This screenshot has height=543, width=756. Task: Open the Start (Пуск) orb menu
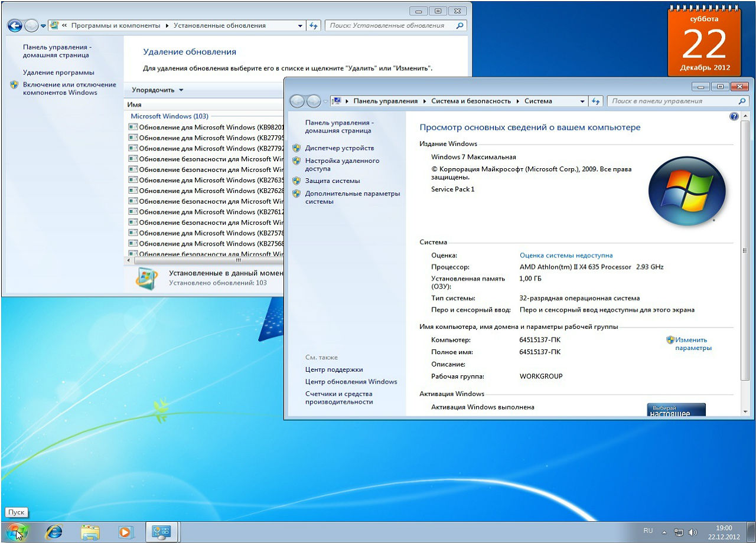click(16, 532)
